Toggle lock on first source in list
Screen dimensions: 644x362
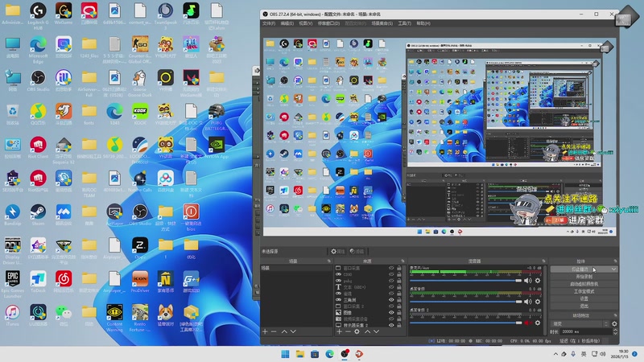coord(400,269)
